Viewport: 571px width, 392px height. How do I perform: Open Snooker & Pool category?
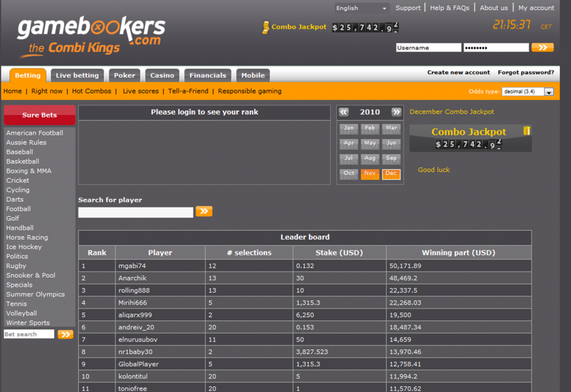(31, 275)
